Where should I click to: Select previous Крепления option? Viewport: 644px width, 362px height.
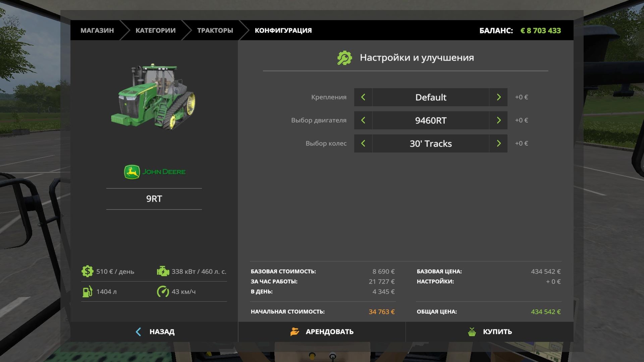click(363, 97)
